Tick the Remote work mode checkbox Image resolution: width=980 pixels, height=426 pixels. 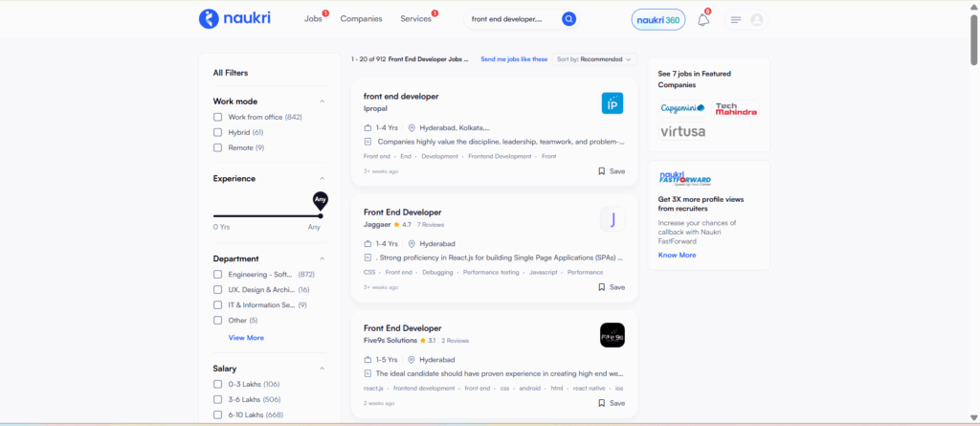(x=218, y=147)
